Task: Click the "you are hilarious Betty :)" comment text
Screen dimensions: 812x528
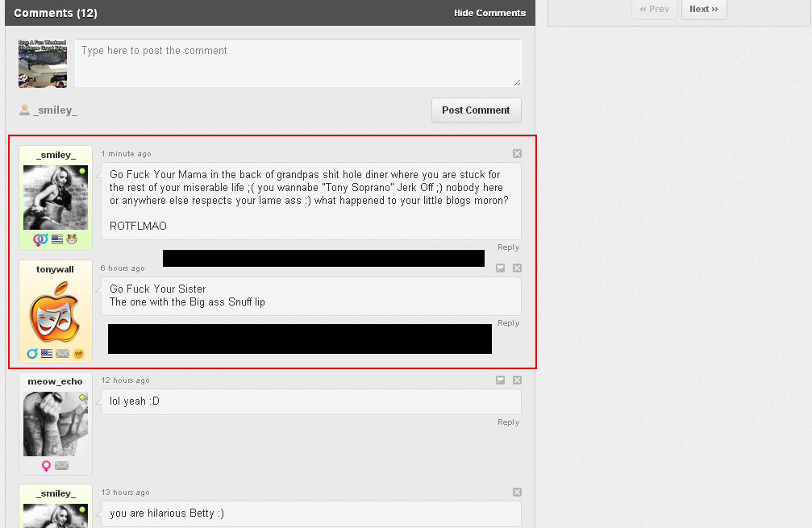Action: (x=167, y=513)
